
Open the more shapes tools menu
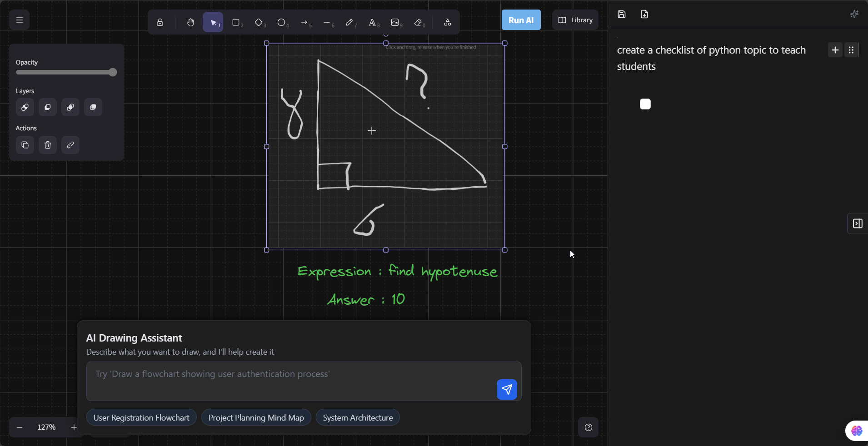[448, 22]
